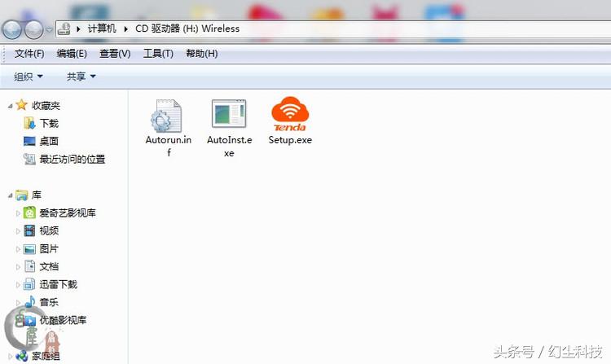Open the 组织 dropdown menu
Image resolution: width=611 pixels, height=364 pixels.
(x=28, y=77)
